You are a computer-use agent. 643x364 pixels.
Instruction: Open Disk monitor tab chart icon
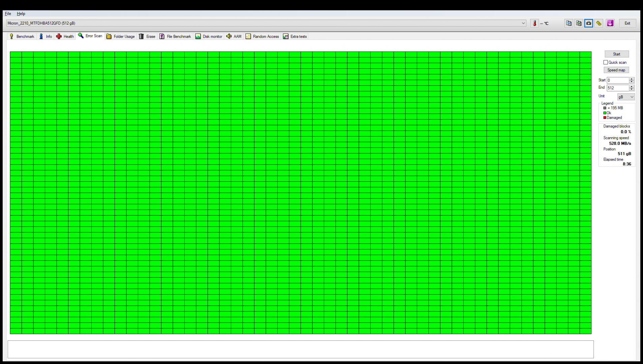click(x=198, y=36)
